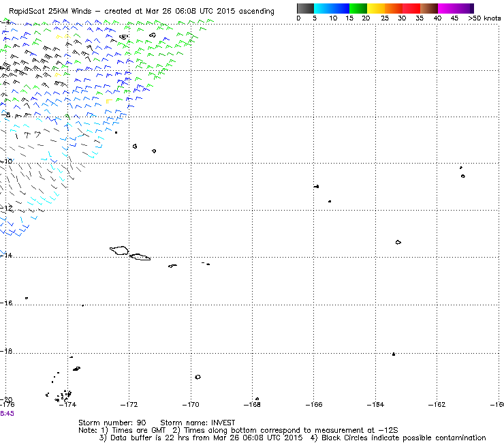Select the green 15–20 knots legend swatch

pos(358,8)
